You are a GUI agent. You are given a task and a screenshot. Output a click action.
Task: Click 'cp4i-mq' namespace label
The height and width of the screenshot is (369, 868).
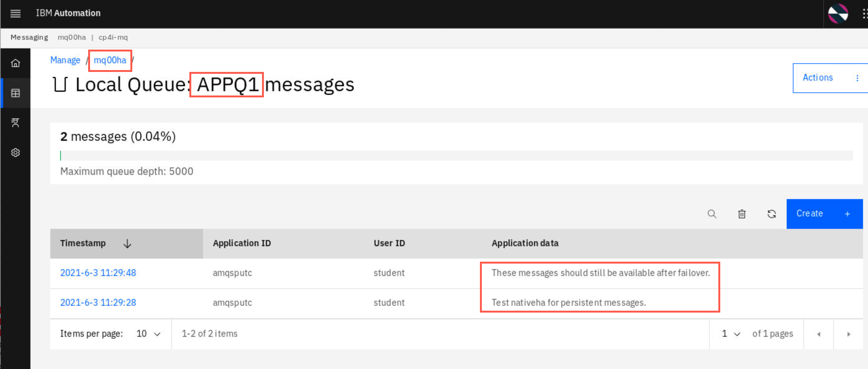pyautogui.click(x=113, y=38)
